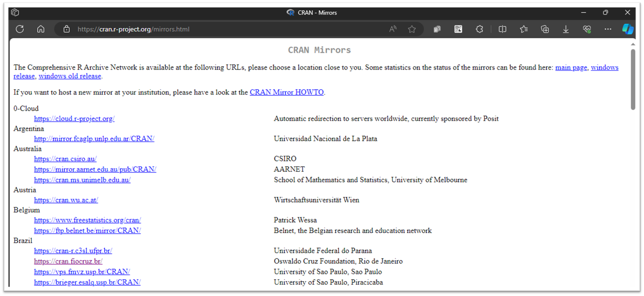View site information via the lock icon

click(67, 29)
